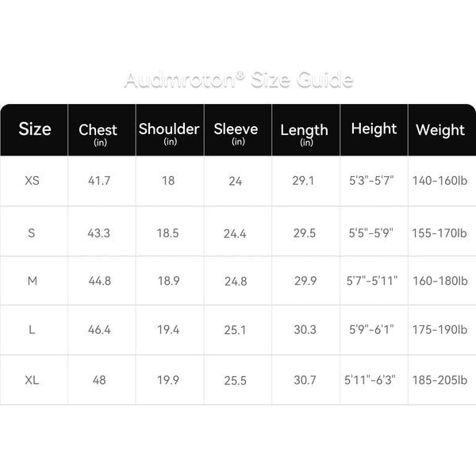Click the Weight column header
Viewport: 476px width, 476px height.
[442, 129]
